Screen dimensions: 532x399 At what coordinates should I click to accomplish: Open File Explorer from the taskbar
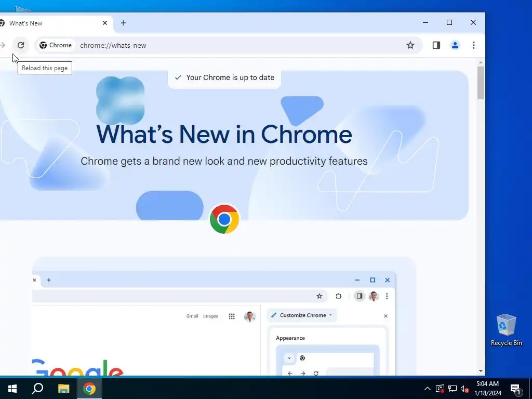[x=63, y=389]
